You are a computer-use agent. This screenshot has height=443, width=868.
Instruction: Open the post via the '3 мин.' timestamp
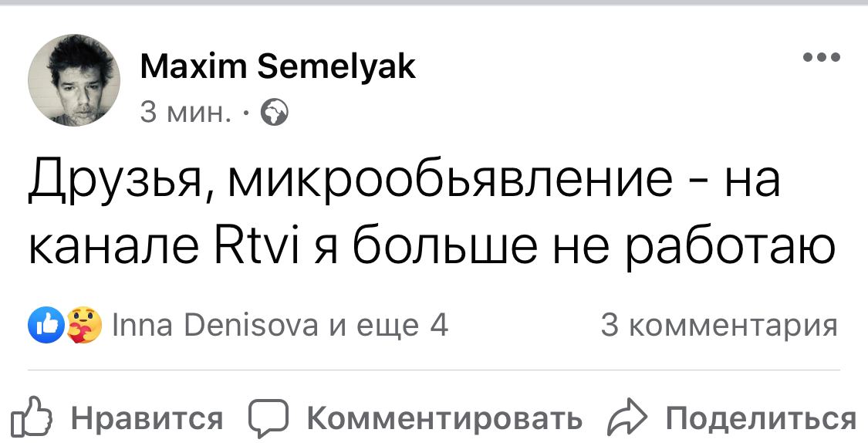186,113
